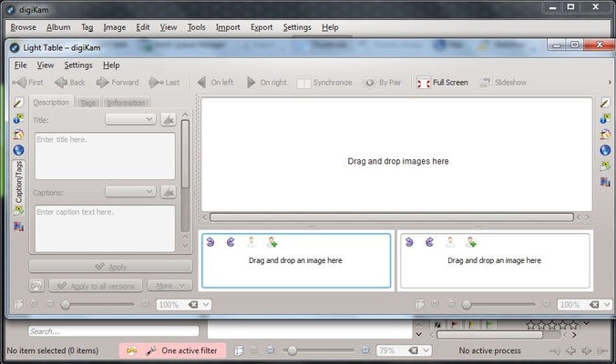The height and width of the screenshot is (364, 616).
Task: Open left sidebar Geolocation globe icon
Action: tap(18, 150)
